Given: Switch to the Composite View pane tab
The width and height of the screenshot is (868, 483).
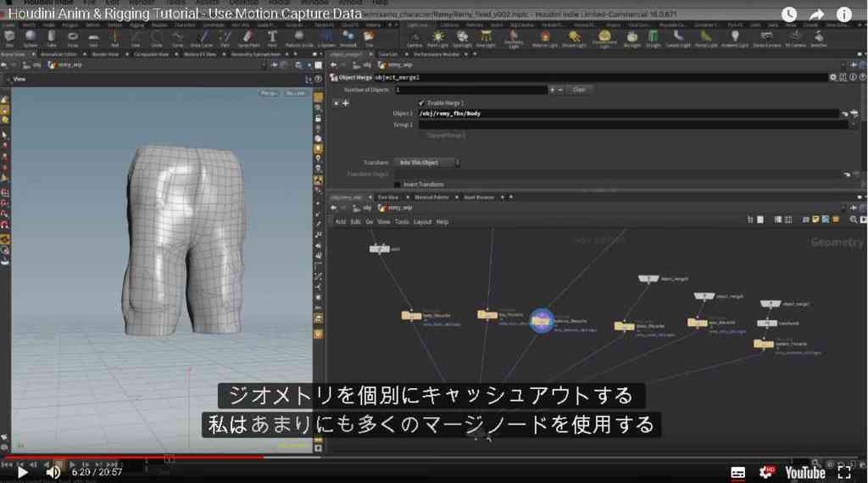Looking at the screenshot, I should click(x=151, y=54).
